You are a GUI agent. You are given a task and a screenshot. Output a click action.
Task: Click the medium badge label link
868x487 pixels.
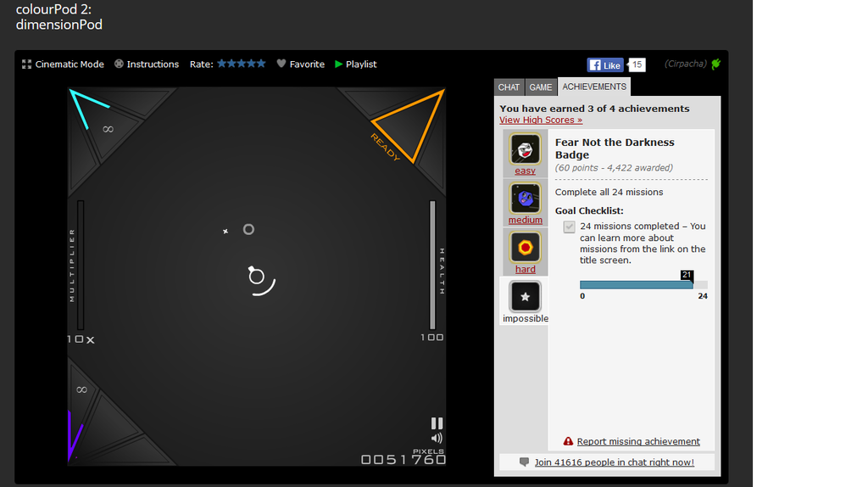pyautogui.click(x=526, y=220)
